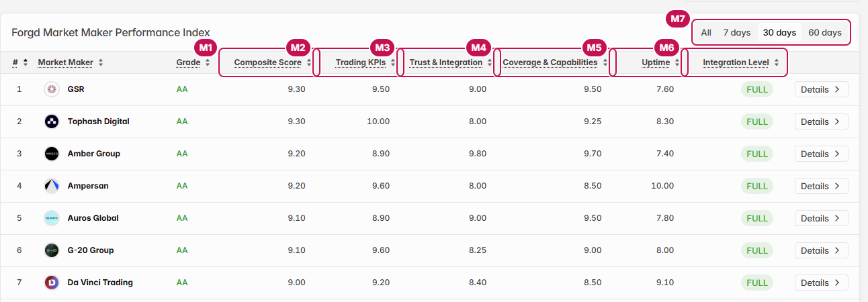Open Details for GSR
The width and height of the screenshot is (868, 302).
click(821, 89)
